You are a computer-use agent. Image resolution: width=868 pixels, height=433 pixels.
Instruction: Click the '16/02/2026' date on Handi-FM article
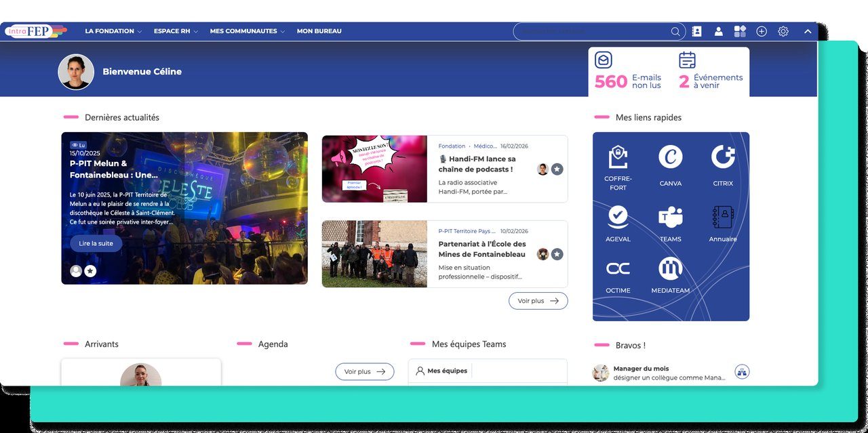[514, 146]
